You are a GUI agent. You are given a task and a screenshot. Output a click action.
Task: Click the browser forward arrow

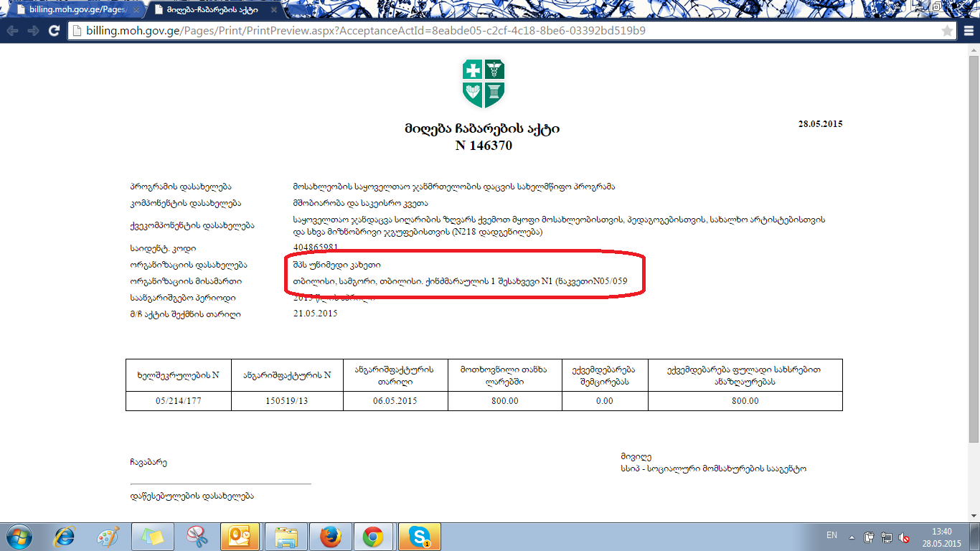pyautogui.click(x=33, y=31)
